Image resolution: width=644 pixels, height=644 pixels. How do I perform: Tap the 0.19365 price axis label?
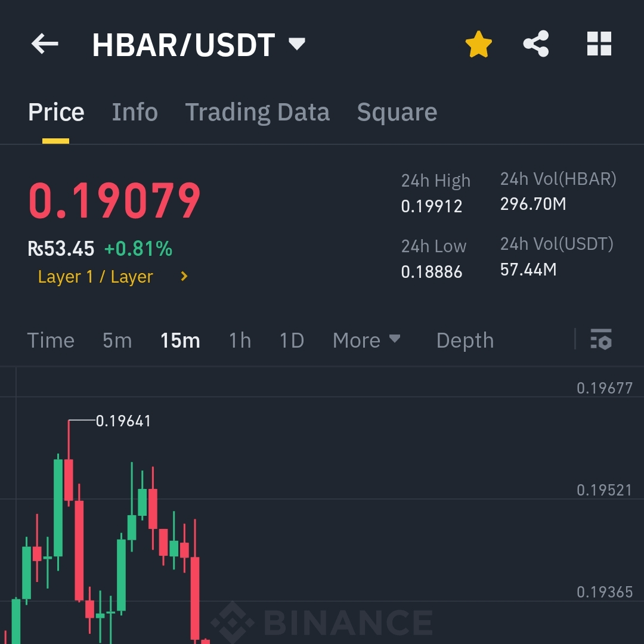[605, 592]
